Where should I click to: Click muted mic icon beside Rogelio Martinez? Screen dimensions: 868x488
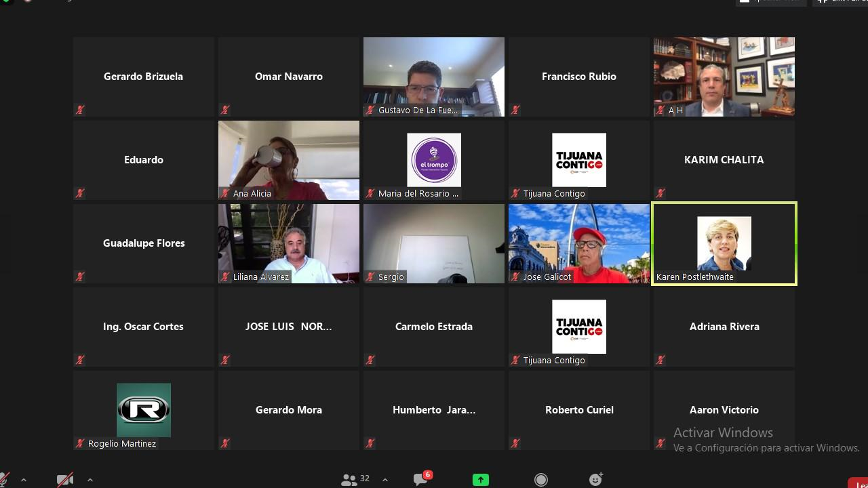(80, 443)
